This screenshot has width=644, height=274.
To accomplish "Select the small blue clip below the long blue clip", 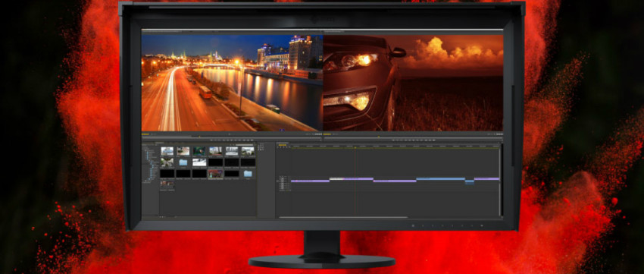I will (470, 181).
